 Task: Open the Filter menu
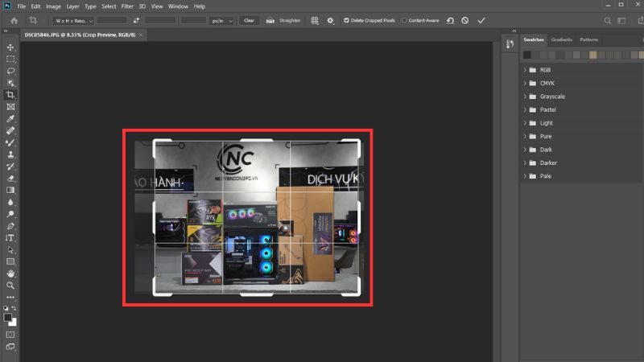tap(128, 6)
